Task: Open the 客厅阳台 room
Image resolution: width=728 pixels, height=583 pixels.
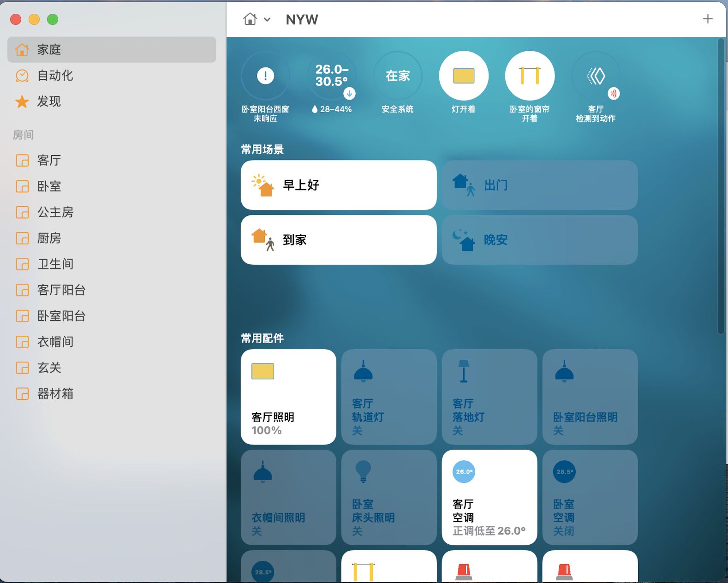Action: 112,290
